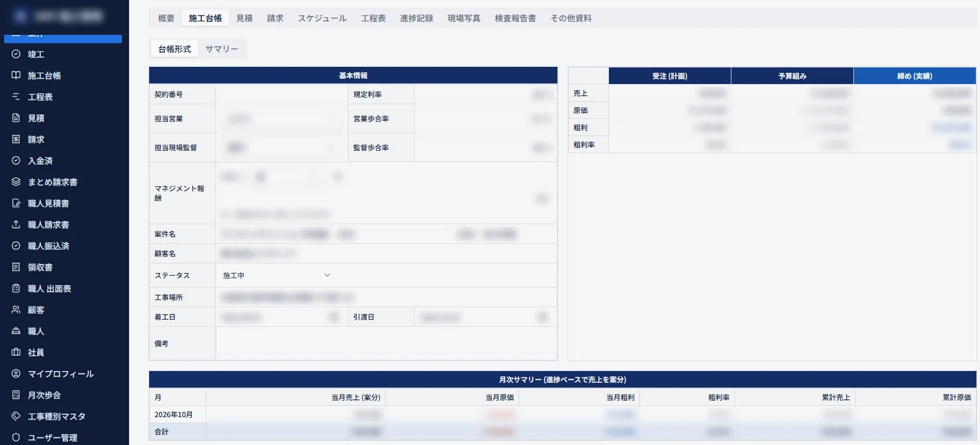
Task: Switch to the サマリー view
Action: 222,49
